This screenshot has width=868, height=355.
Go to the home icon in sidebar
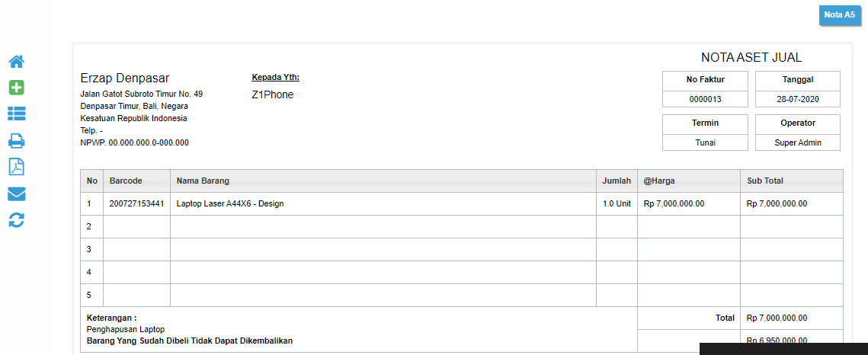tap(17, 62)
